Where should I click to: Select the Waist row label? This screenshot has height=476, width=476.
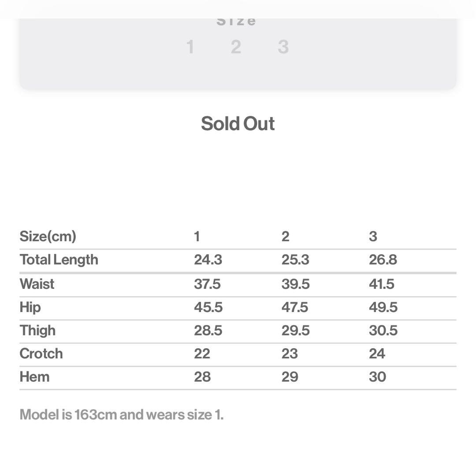point(37,284)
